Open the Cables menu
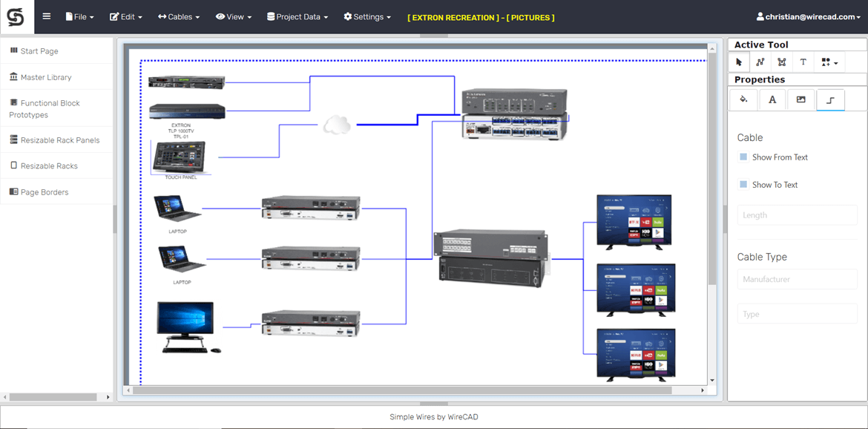Image resolution: width=868 pixels, height=429 pixels. click(x=178, y=16)
